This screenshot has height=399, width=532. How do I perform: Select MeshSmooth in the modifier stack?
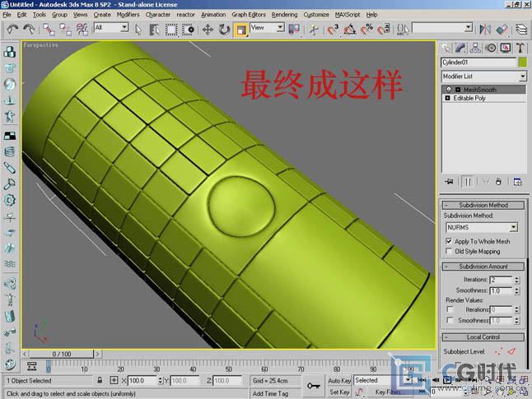coord(480,90)
